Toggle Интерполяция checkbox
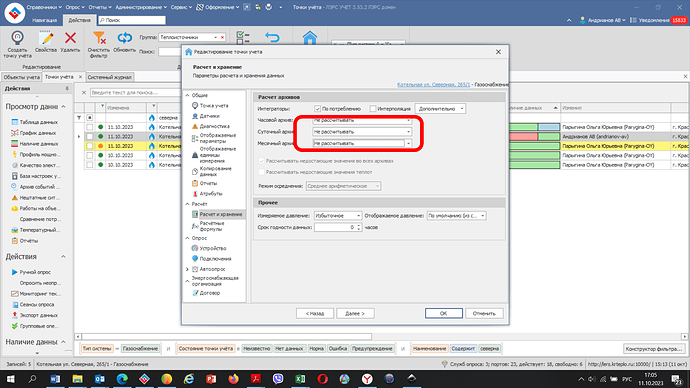The width and height of the screenshot is (690, 388). click(x=373, y=109)
